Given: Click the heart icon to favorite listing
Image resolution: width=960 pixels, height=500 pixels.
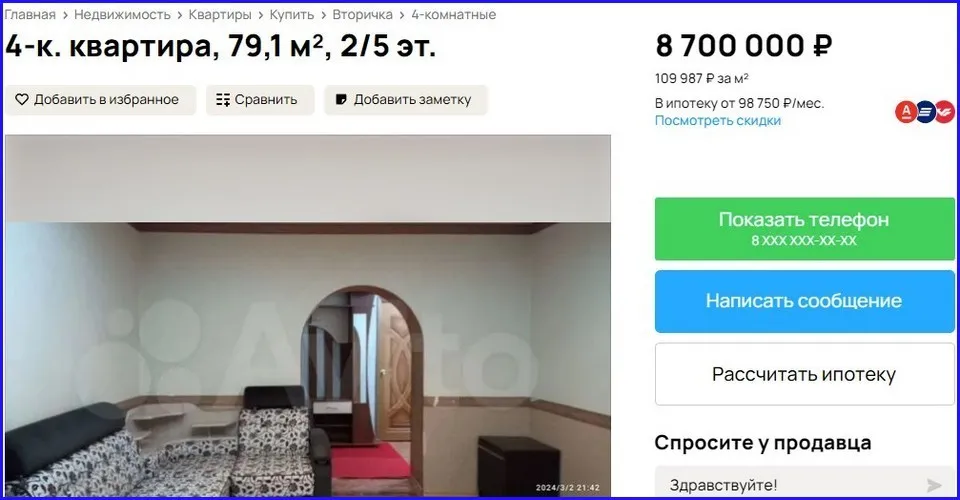Looking at the screenshot, I should (x=22, y=99).
